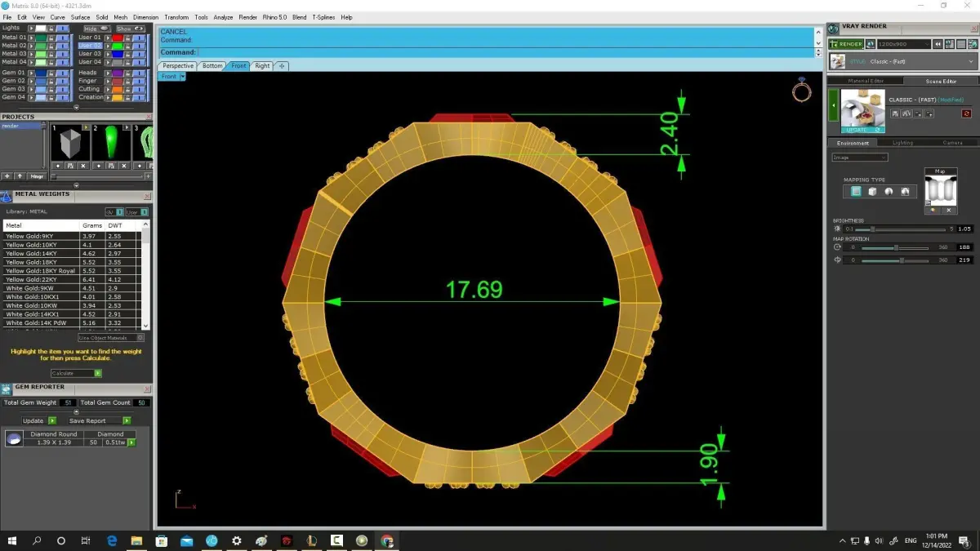Click the green RENDER button in V-Ray panel
The height and width of the screenshot is (551, 980).
click(x=846, y=44)
